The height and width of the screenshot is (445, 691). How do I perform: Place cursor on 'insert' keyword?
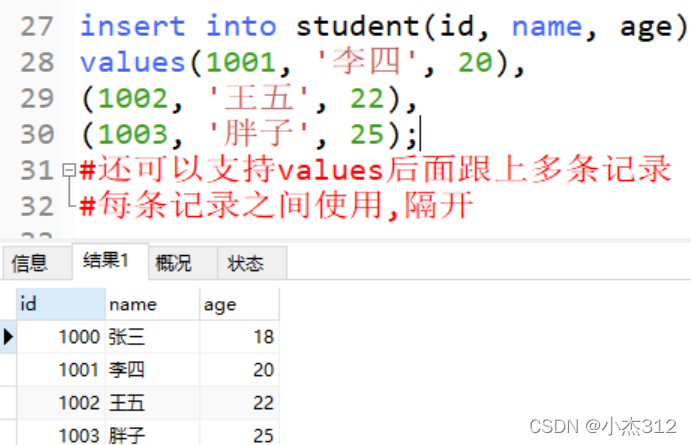133,26
